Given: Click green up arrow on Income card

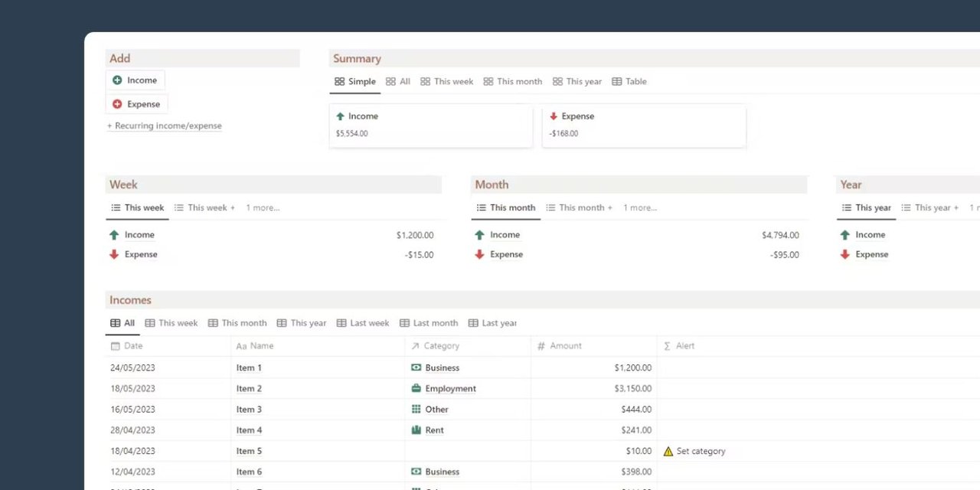Looking at the screenshot, I should click(x=340, y=116).
